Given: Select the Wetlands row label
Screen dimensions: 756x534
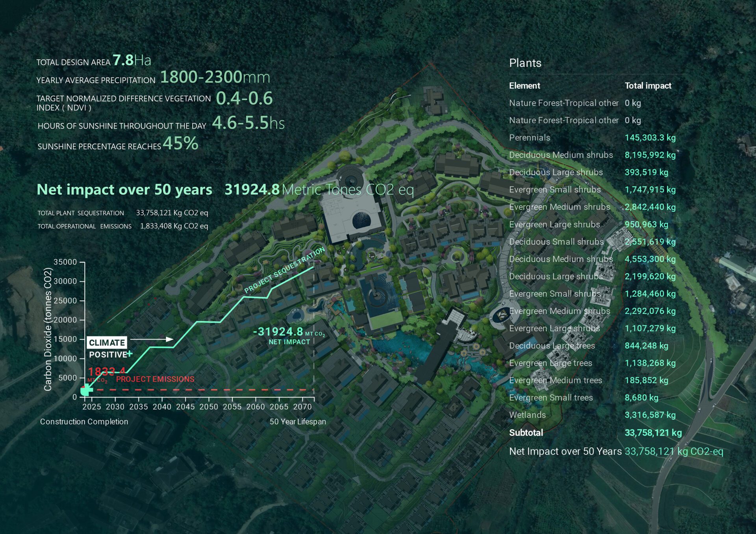Looking at the screenshot, I should pos(527,415).
